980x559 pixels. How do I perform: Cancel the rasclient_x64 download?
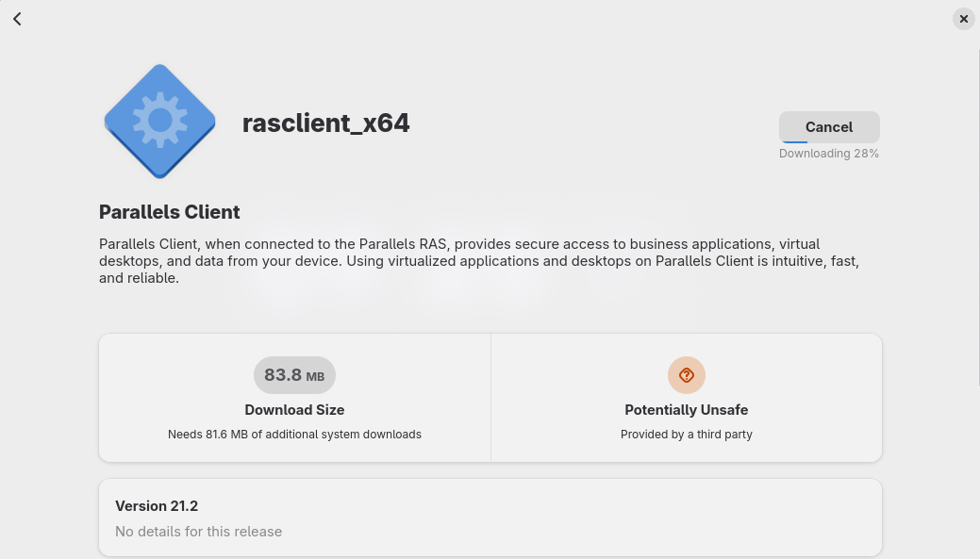(829, 127)
